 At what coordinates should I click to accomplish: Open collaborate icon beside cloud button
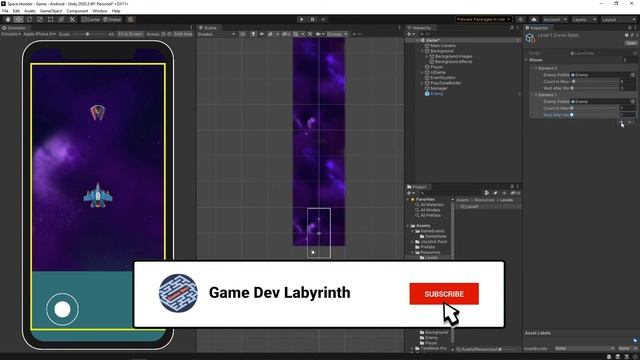(520, 20)
